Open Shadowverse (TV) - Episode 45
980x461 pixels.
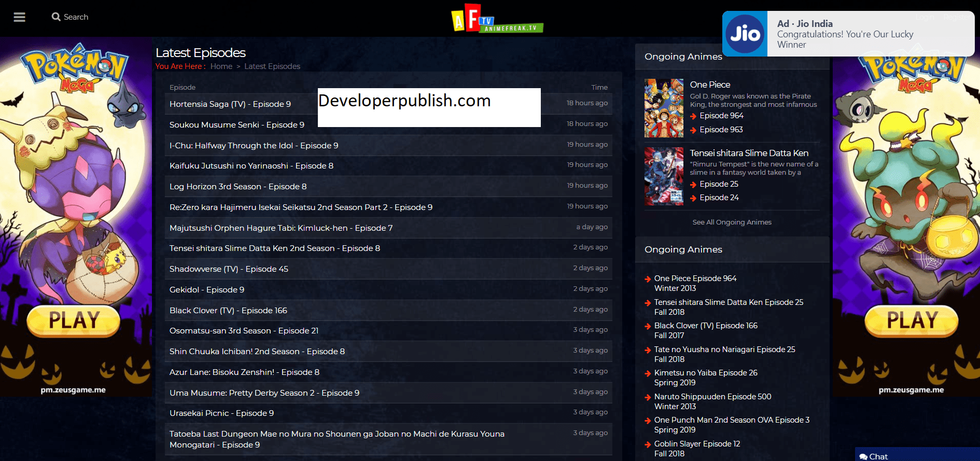click(229, 269)
